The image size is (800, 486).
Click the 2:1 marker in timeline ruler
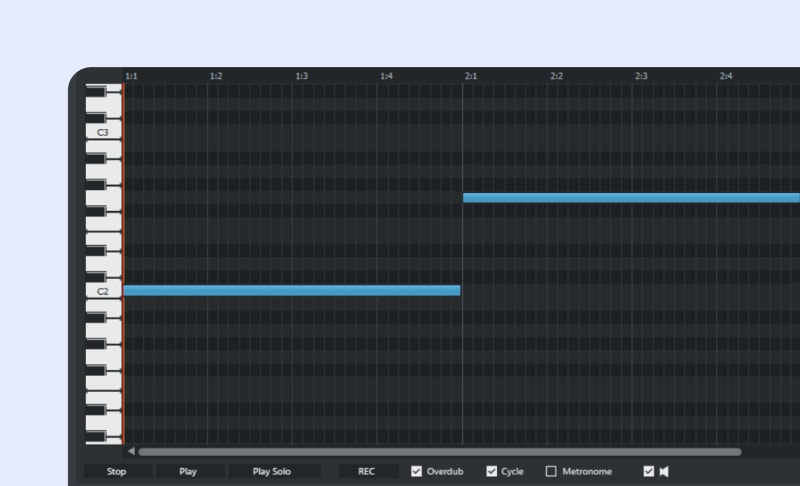pyautogui.click(x=471, y=76)
